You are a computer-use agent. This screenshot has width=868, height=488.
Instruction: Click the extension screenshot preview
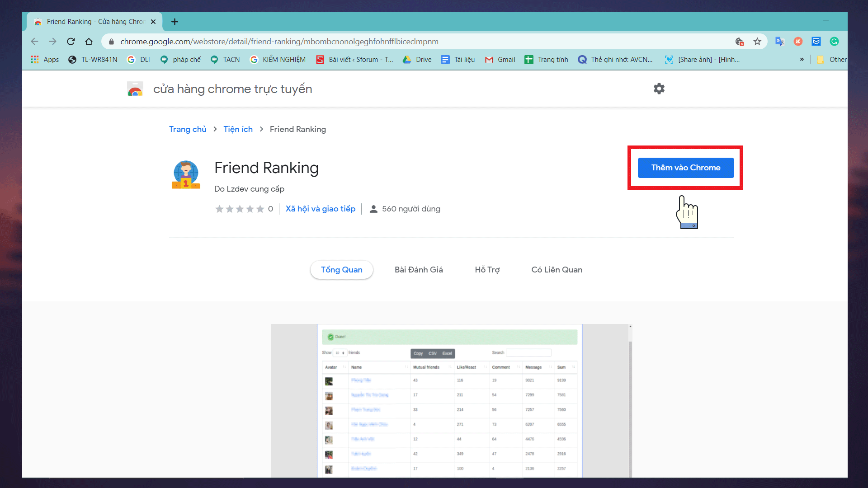pos(451,401)
